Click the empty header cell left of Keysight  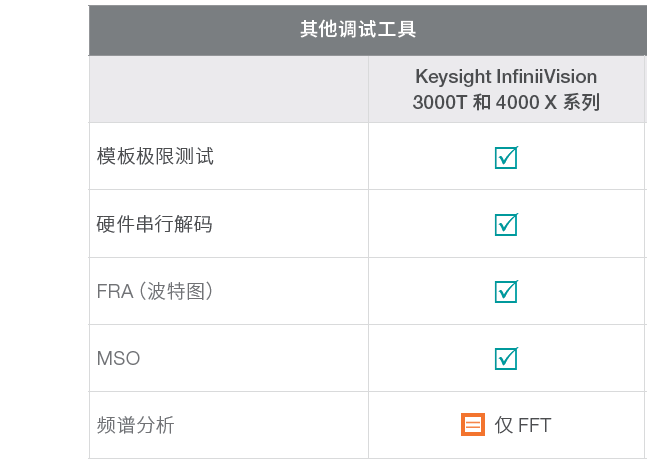pyautogui.click(x=228, y=89)
